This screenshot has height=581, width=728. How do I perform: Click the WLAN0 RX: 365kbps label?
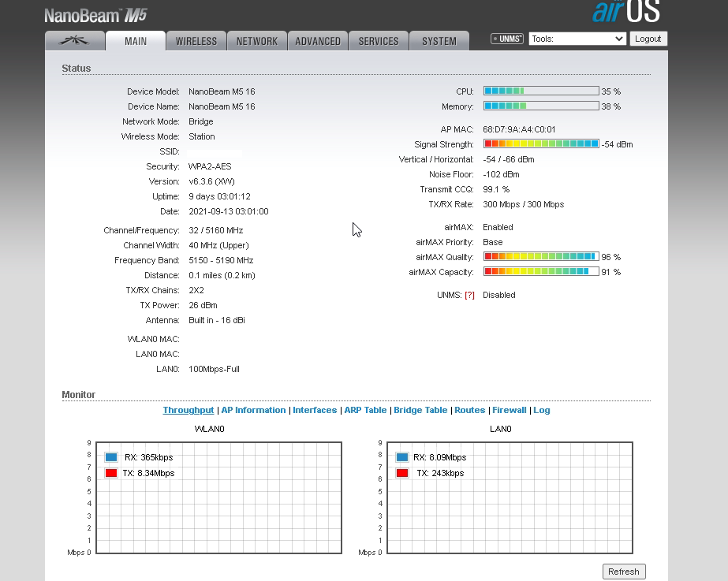148,457
